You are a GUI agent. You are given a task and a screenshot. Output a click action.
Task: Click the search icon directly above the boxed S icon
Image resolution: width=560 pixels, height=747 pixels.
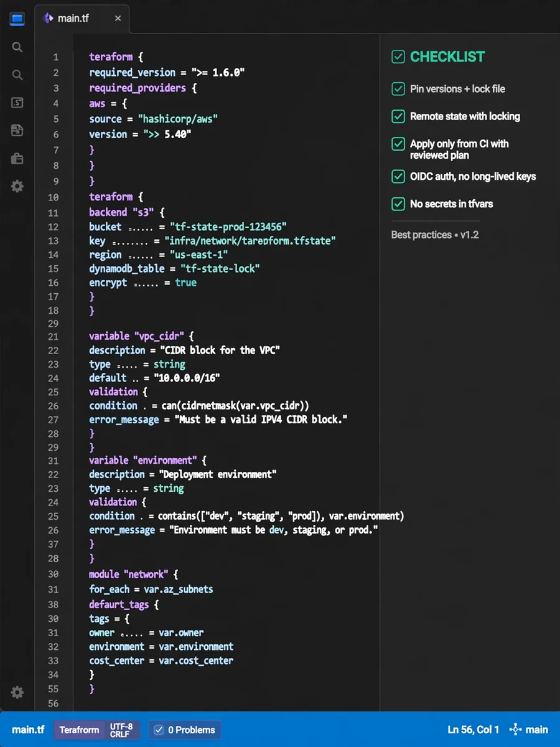pos(17,75)
